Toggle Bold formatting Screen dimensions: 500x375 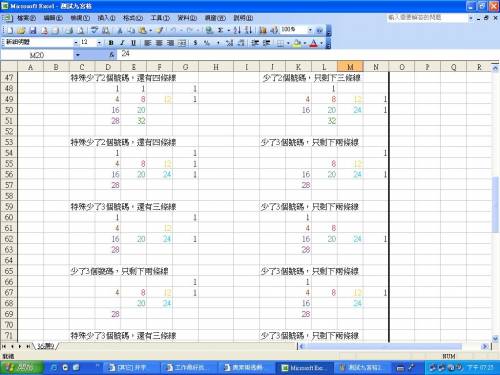(x=111, y=43)
